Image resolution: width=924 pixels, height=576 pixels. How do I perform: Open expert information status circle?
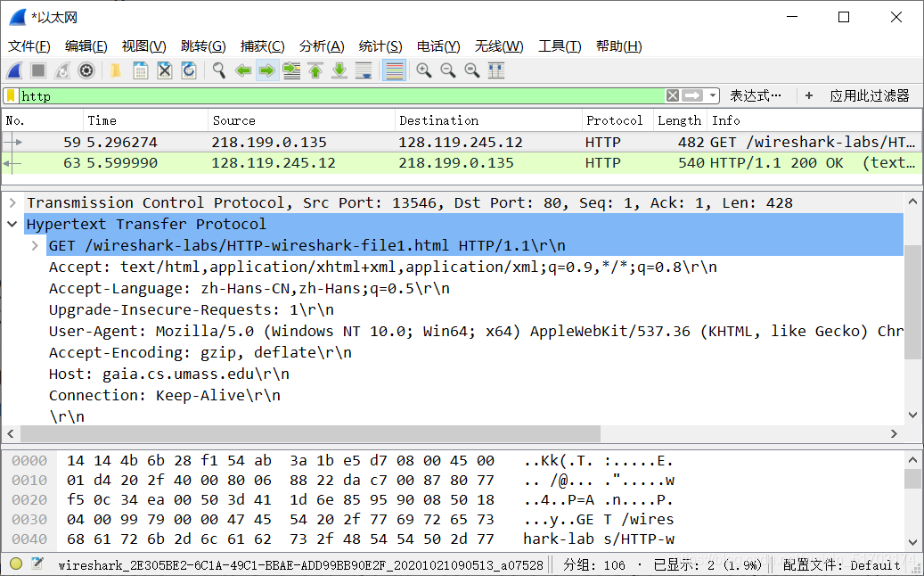tap(16, 564)
